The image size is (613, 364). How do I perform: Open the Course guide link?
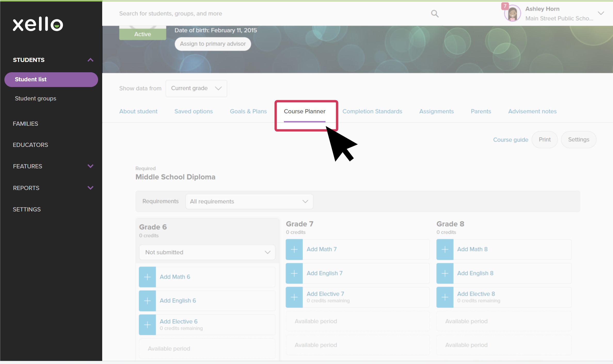point(511,140)
